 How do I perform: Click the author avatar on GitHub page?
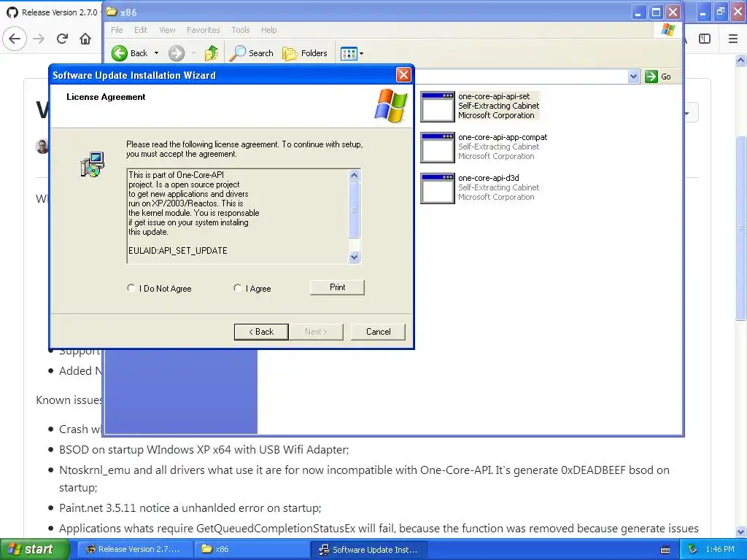pos(42,146)
